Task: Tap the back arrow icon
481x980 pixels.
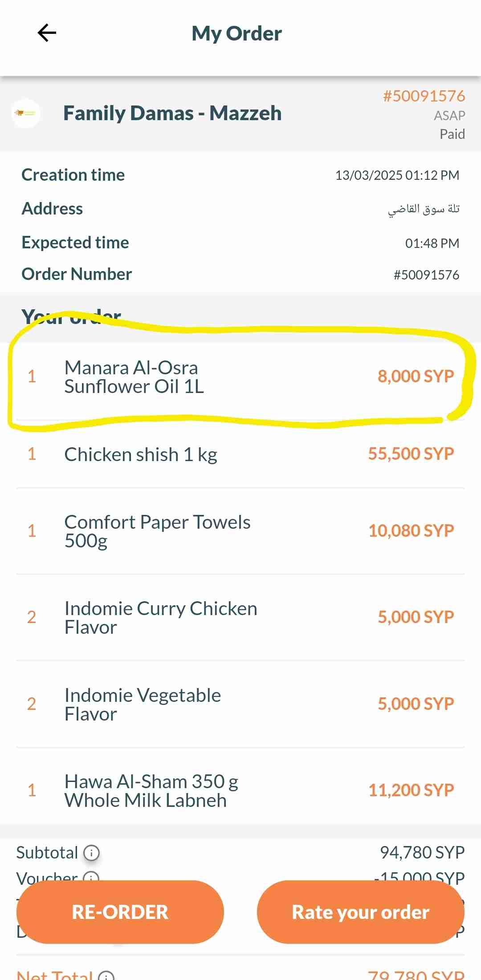Action: (47, 33)
